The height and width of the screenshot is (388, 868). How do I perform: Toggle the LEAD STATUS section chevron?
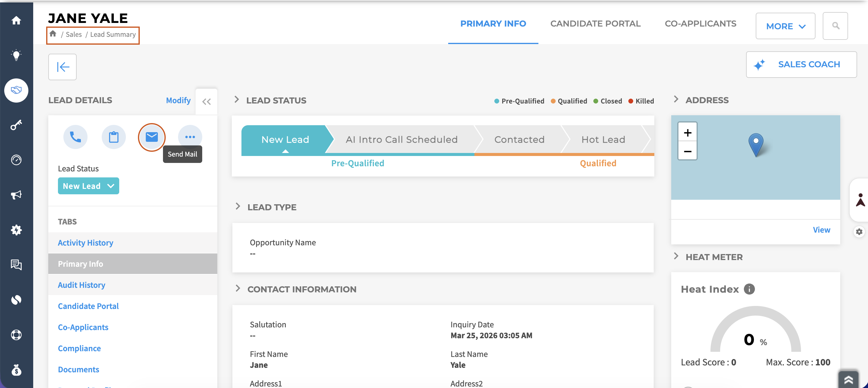237,99
